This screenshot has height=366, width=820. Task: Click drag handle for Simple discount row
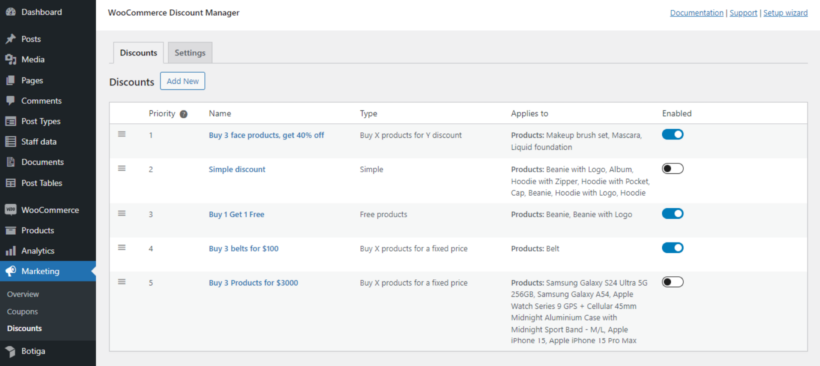point(122,168)
